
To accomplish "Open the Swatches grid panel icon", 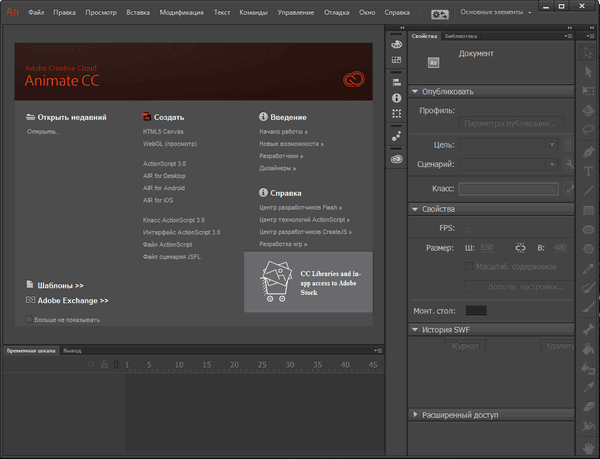I will [396, 60].
